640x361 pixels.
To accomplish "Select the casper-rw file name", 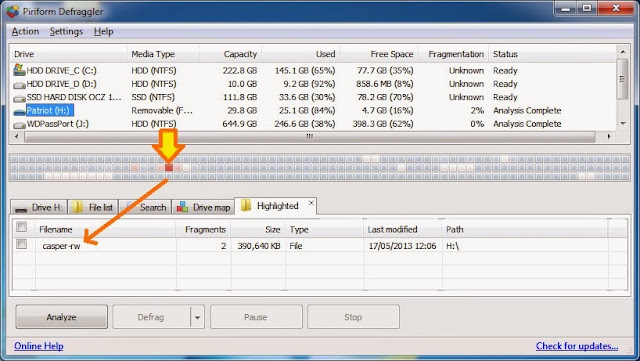I will (x=61, y=246).
